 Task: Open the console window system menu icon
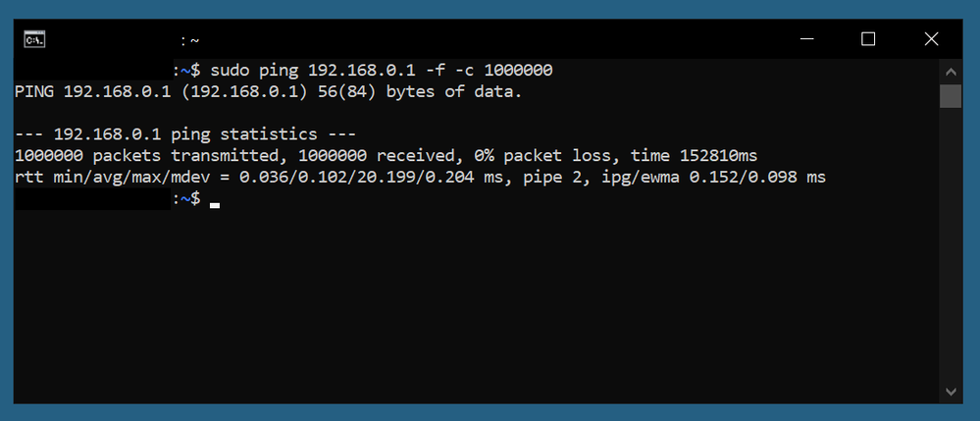pos(34,39)
